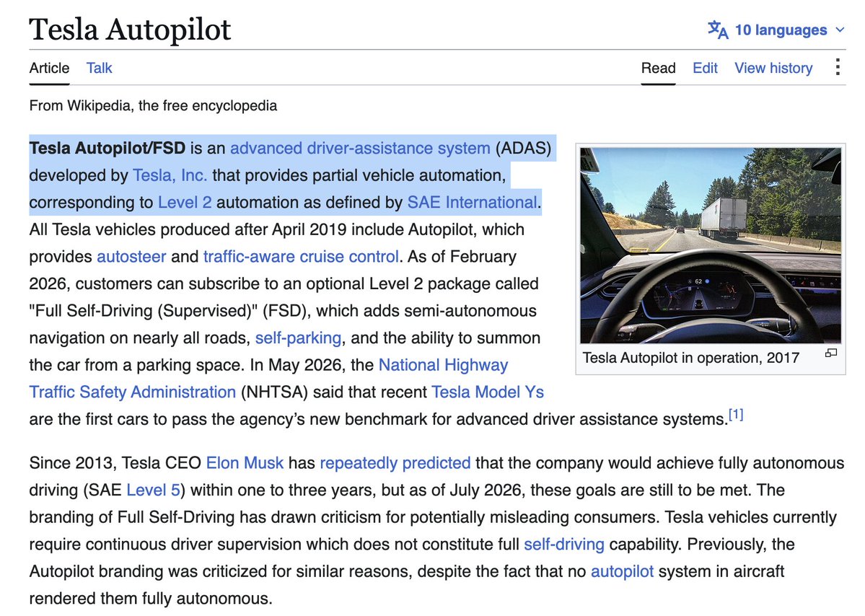The width and height of the screenshot is (865, 616).
Task: Open the View history tab
Action: click(773, 68)
